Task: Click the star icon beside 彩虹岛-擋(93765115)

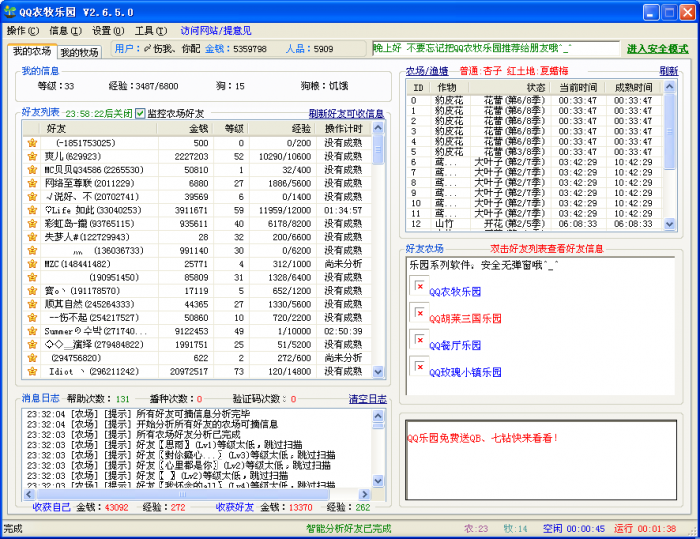Action: 32,223
